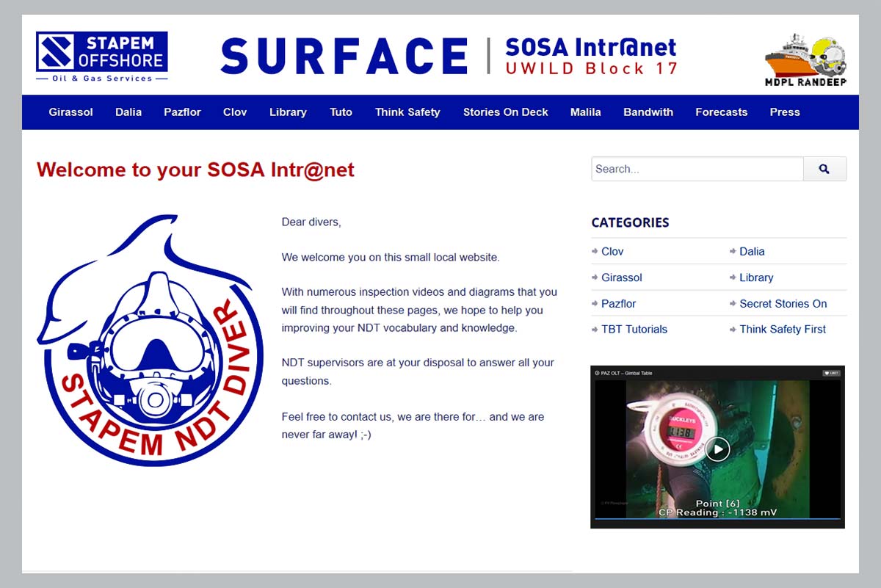The height and width of the screenshot is (588, 881).
Task: Go to the Bandwith menu item
Action: 648,112
